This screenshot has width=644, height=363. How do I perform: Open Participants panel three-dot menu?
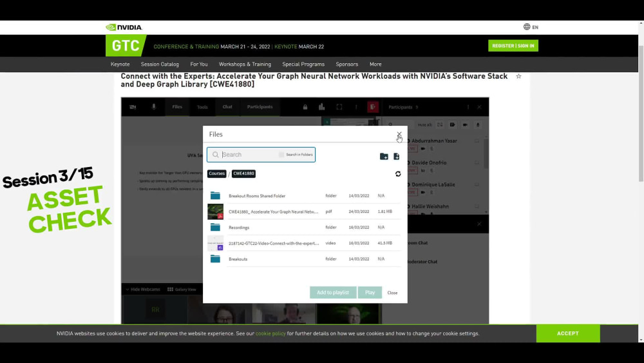[x=468, y=107]
